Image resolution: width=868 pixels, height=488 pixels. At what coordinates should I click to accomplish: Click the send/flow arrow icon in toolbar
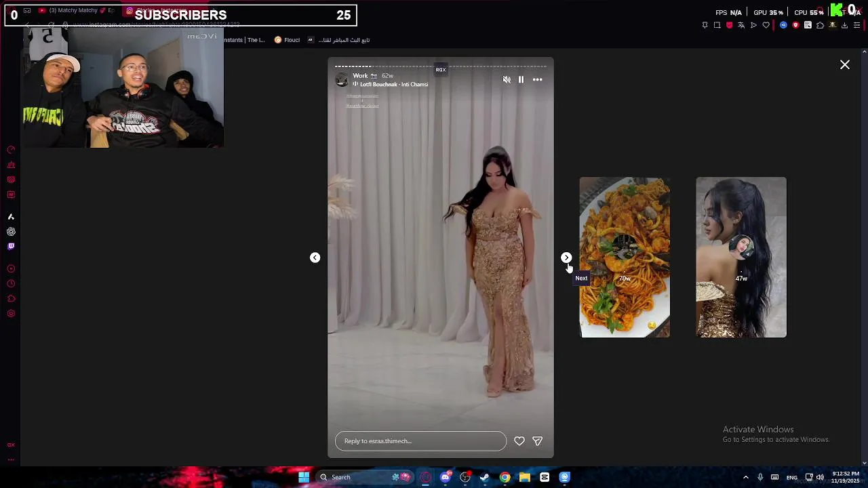(x=753, y=25)
